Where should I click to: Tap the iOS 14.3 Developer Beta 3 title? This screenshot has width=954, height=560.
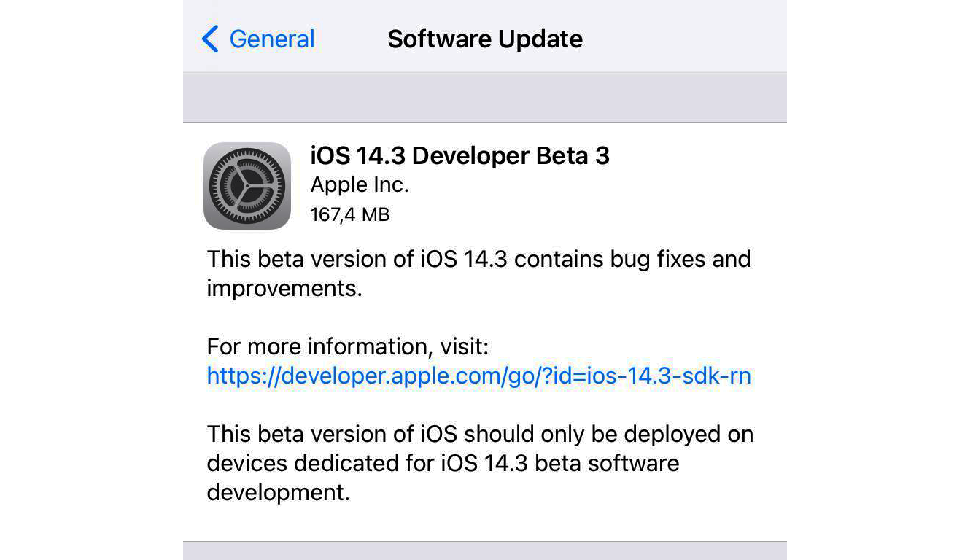click(x=460, y=155)
